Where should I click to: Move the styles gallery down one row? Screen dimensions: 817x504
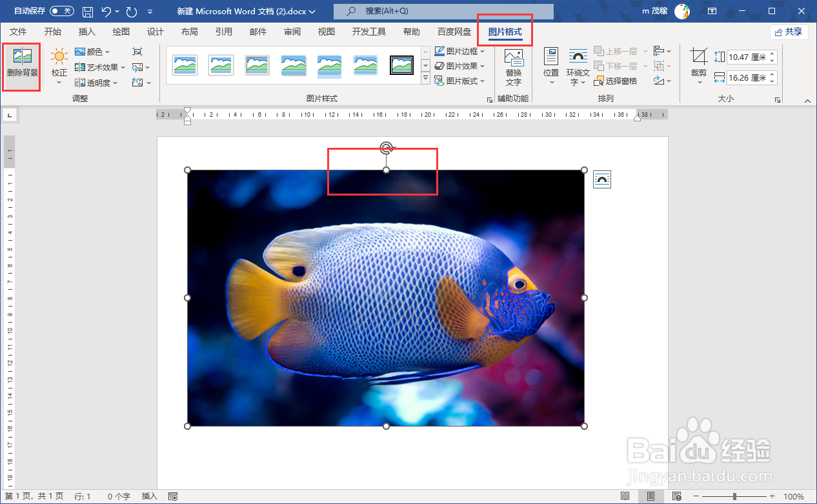[x=425, y=65]
